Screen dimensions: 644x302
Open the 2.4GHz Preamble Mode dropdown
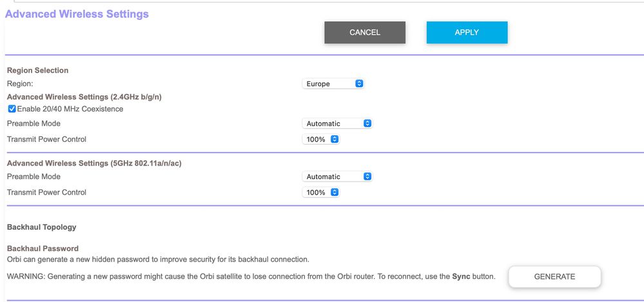click(337, 123)
